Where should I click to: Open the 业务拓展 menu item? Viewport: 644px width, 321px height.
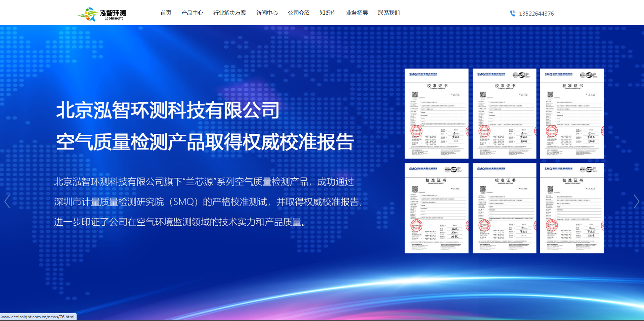click(357, 13)
